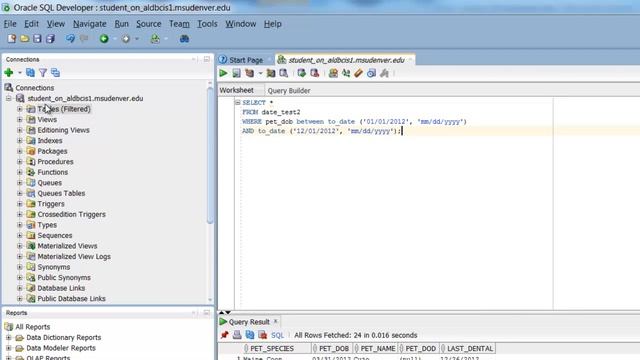Select the Query Result tab
This screenshot has height=360, width=640.
[x=249, y=322]
